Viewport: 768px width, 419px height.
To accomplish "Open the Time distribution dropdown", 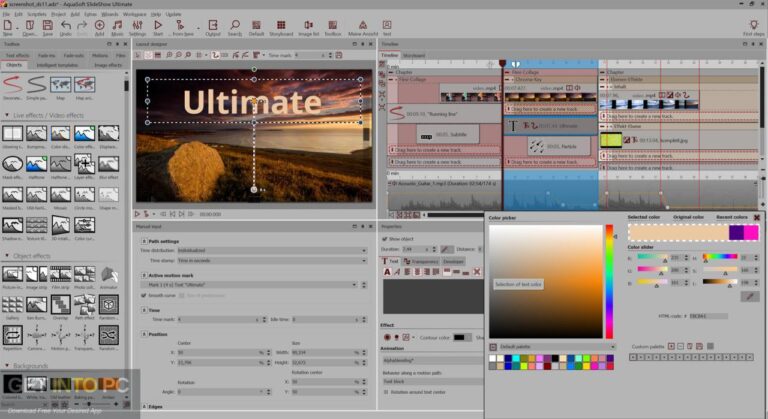I will (x=272, y=250).
